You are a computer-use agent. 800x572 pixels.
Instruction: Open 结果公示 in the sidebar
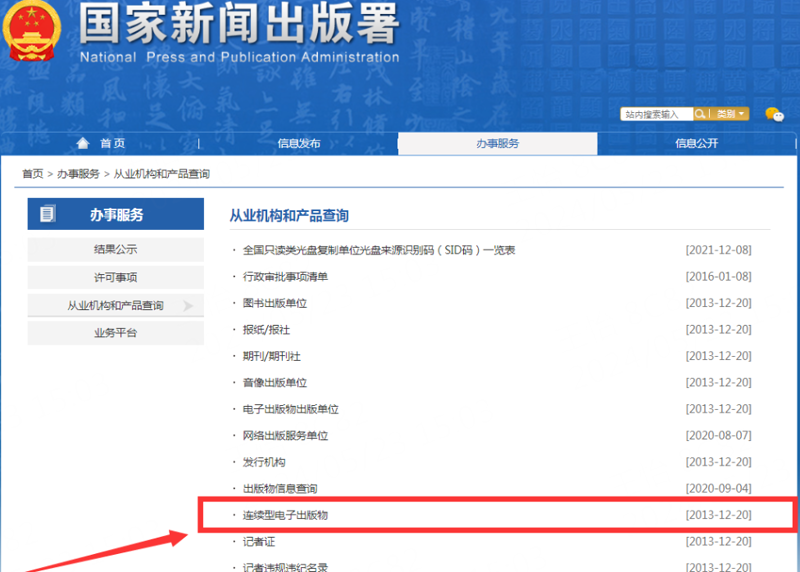pyautogui.click(x=116, y=250)
